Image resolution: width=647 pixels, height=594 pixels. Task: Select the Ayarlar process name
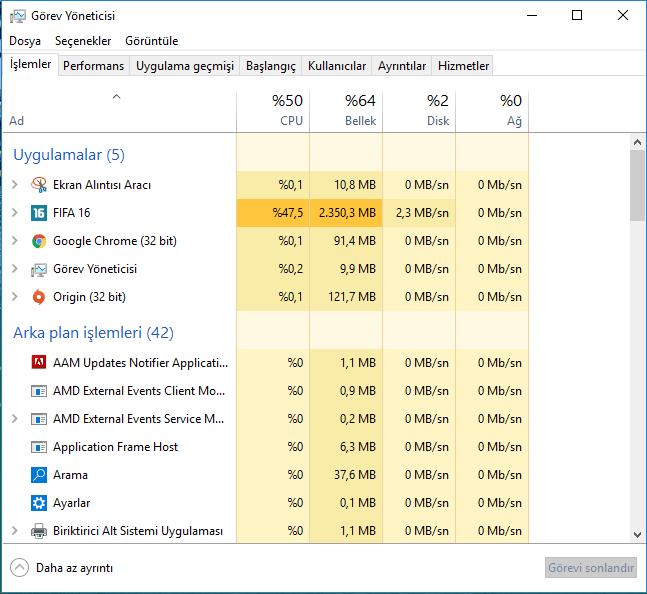tap(71, 503)
